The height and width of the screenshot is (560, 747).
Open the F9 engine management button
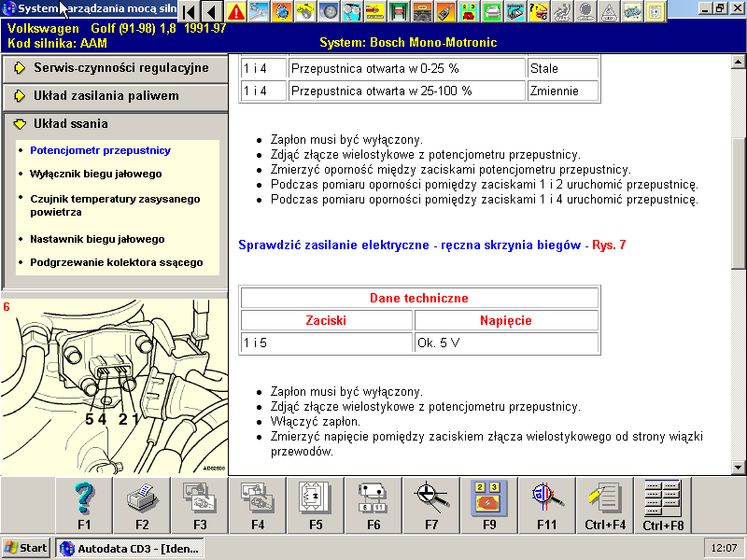coord(489,505)
